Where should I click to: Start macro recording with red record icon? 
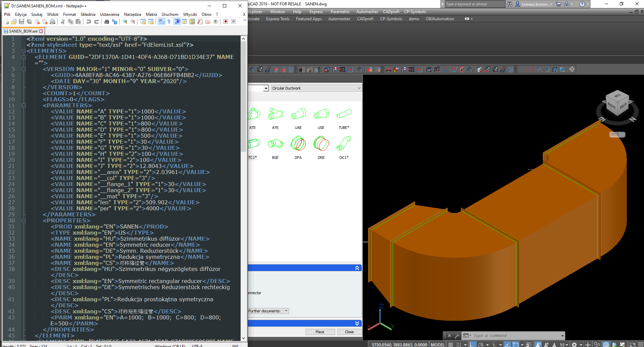coord(226,22)
